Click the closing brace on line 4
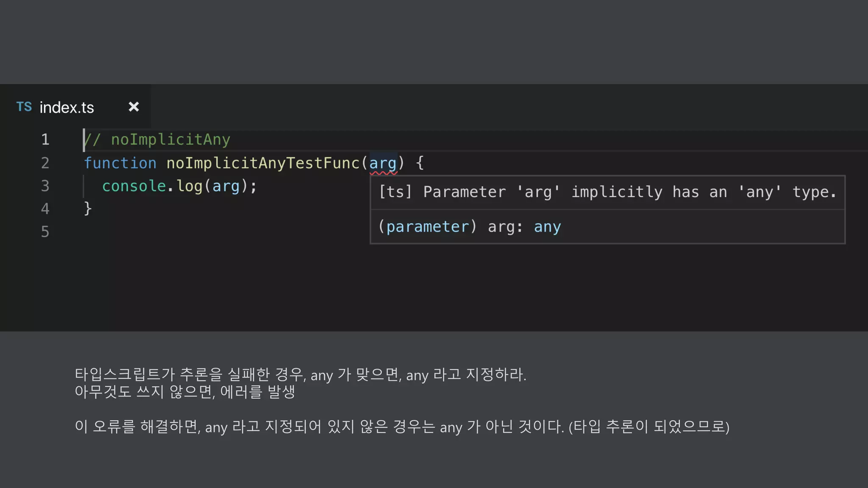This screenshot has width=868, height=488. tap(88, 209)
